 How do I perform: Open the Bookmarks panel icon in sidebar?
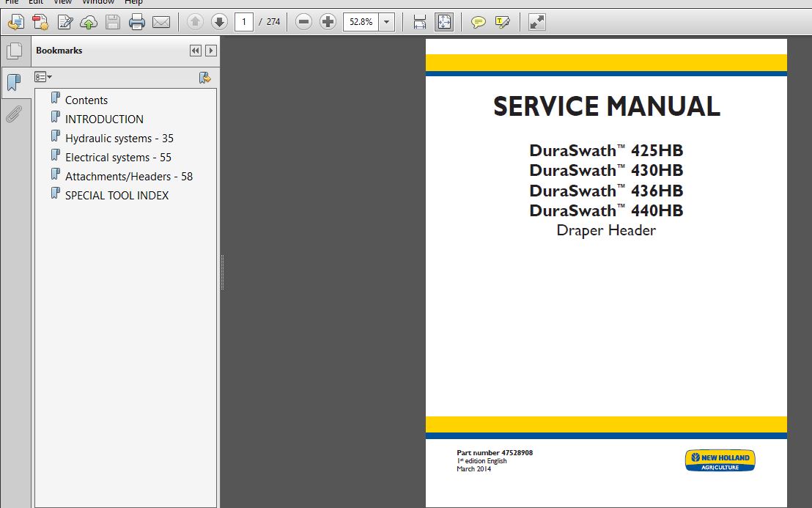pyautogui.click(x=14, y=82)
